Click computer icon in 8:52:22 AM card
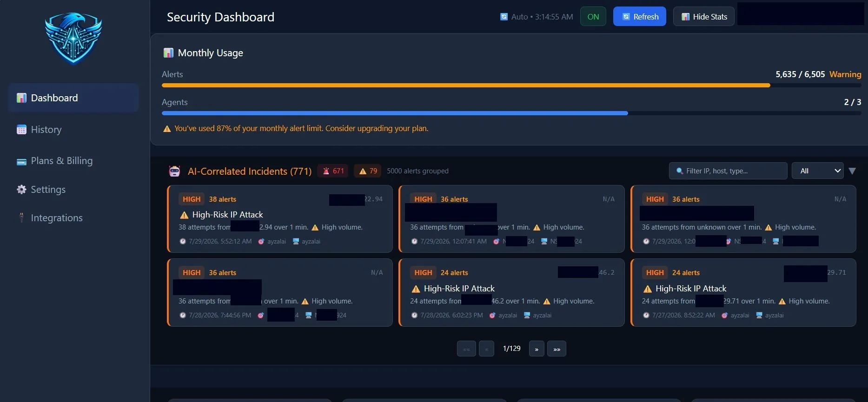Image resolution: width=868 pixels, height=402 pixels. pos(759,316)
